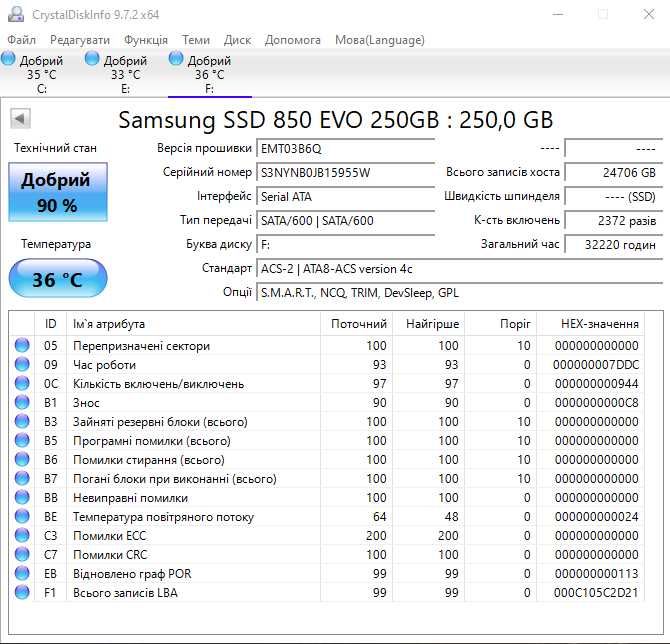
Task: Click status orb for EB Відновлено граф POR
Action: click(22, 573)
